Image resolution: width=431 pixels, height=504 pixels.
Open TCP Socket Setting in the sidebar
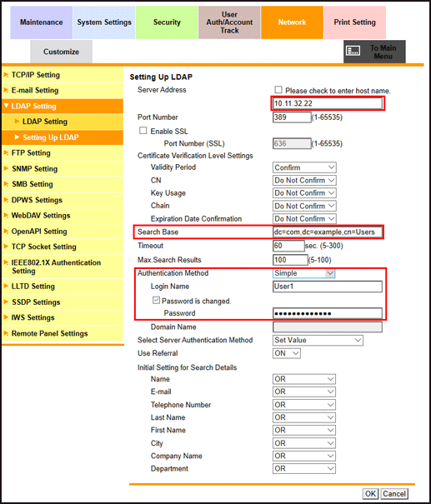click(x=63, y=247)
